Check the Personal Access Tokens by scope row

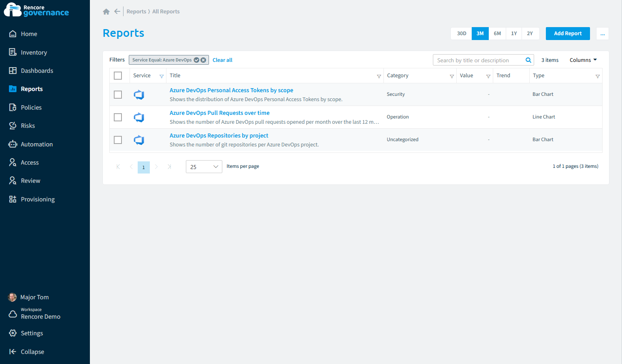118,95
